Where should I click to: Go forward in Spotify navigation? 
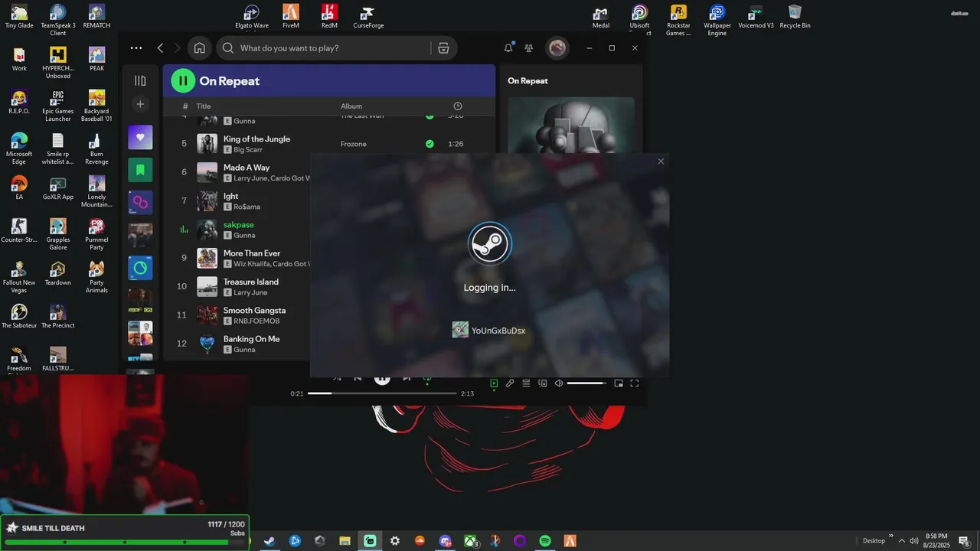pyautogui.click(x=178, y=47)
